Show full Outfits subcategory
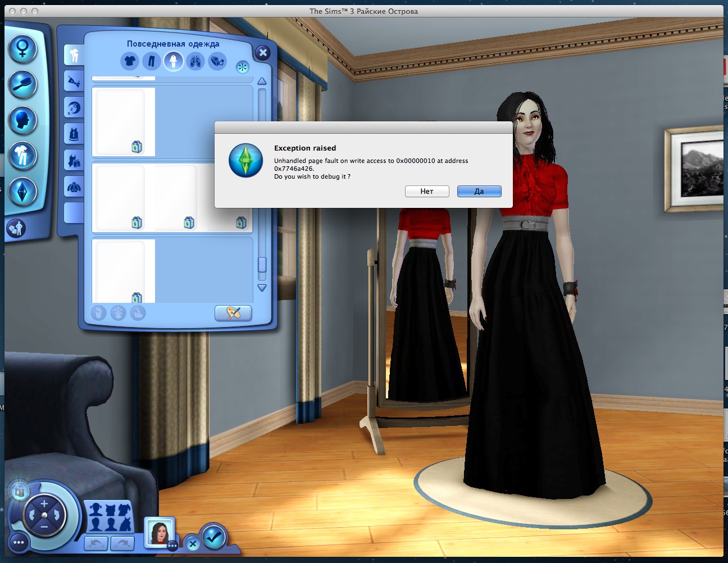The width and height of the screenshot is (728, 563). pos(174,61)
